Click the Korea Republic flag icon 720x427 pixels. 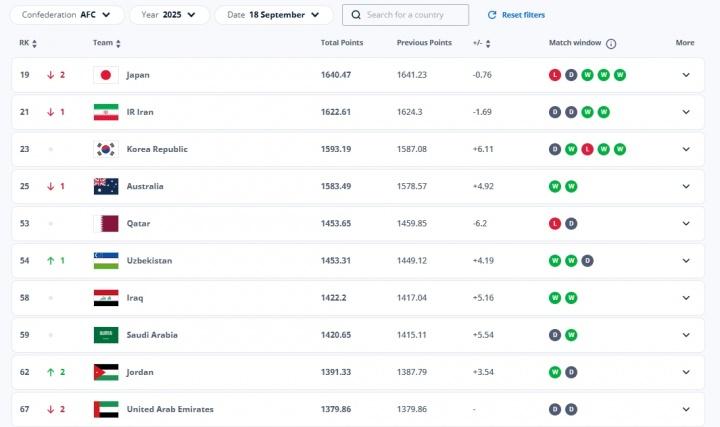(106, 149)
